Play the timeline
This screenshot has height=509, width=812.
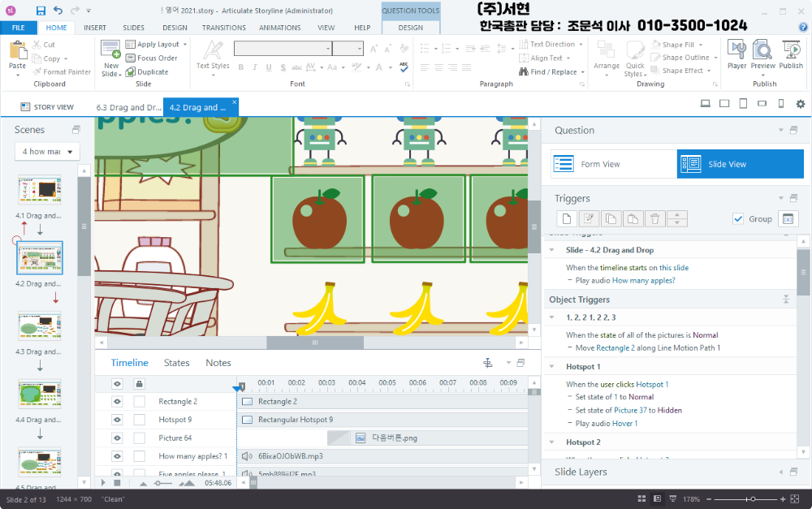(x=103, y=482)
